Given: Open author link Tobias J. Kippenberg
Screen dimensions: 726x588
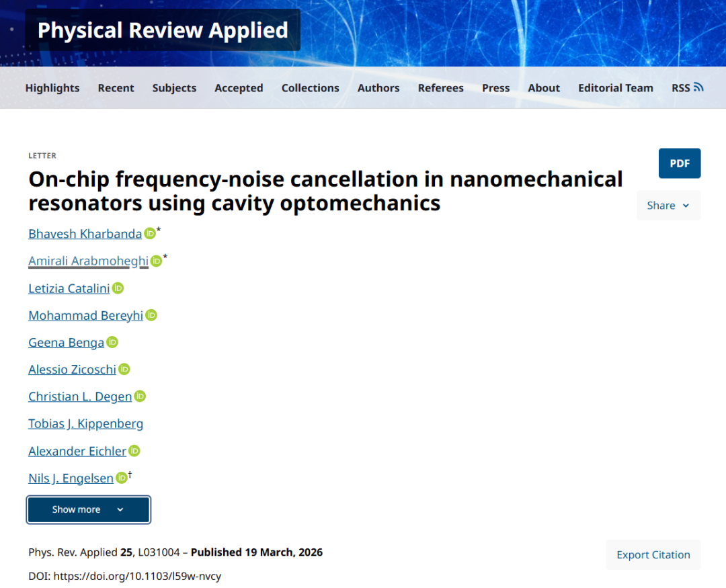Looking at the screenshot, I should coord(85,423).
